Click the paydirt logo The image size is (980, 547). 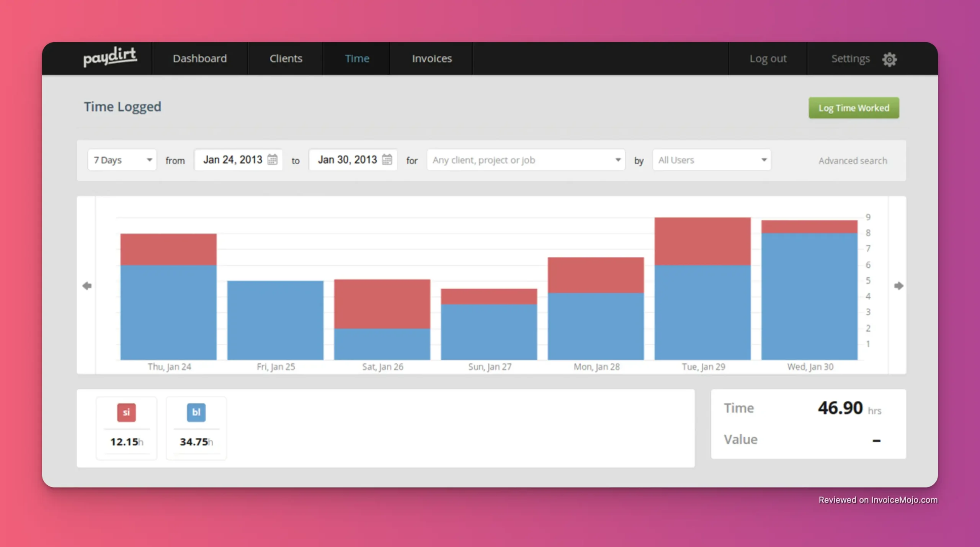coord(110,57)
